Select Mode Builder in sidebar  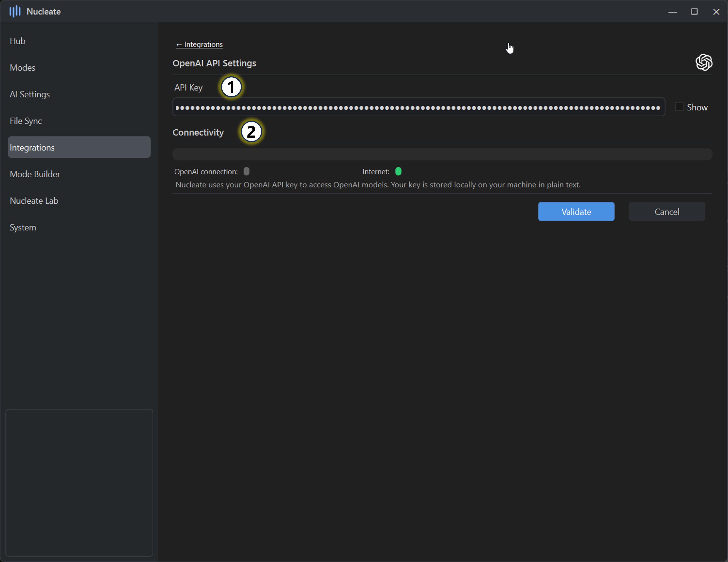(x=35, y=174)
